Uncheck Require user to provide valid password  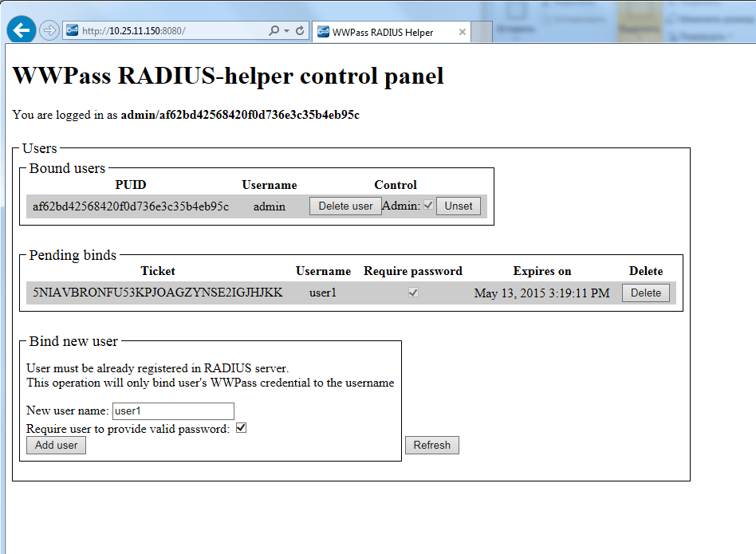[x=242, y=428]
